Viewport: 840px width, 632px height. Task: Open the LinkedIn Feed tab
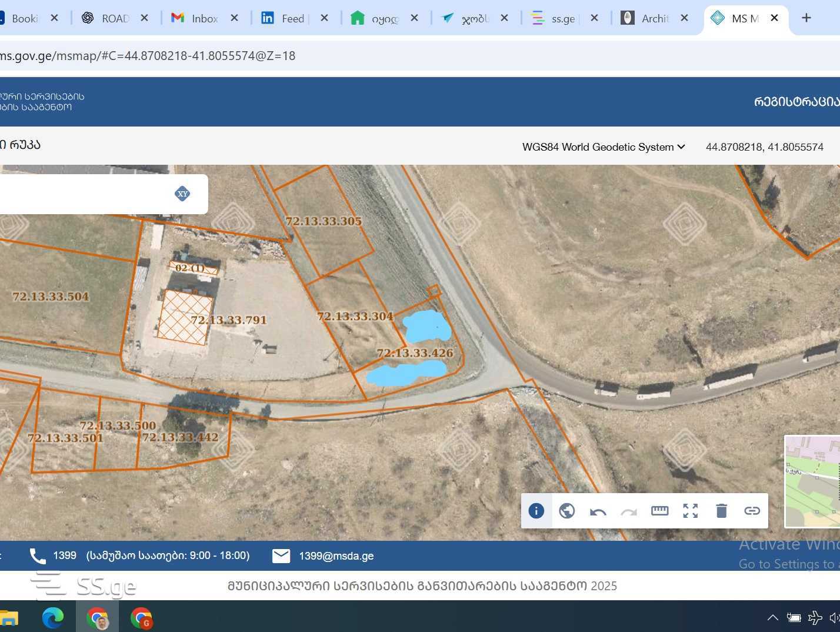tap(292, 18)
